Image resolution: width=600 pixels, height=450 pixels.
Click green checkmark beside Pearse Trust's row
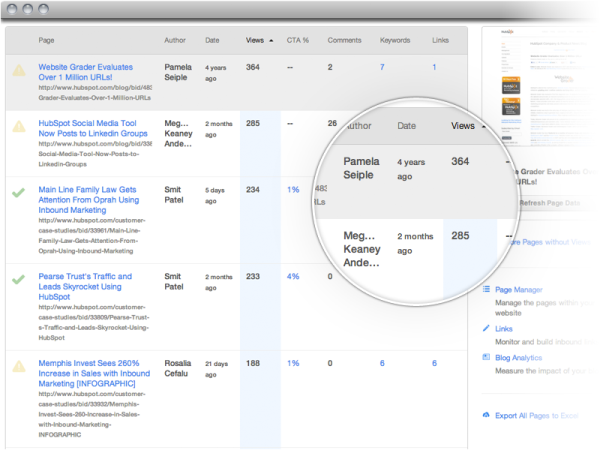[19, 278]
